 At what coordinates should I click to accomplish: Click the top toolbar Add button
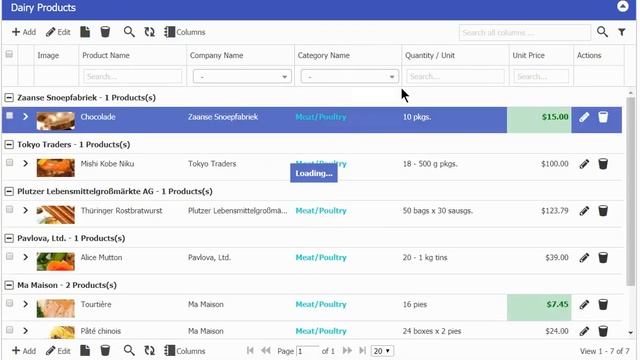point(24,32)
